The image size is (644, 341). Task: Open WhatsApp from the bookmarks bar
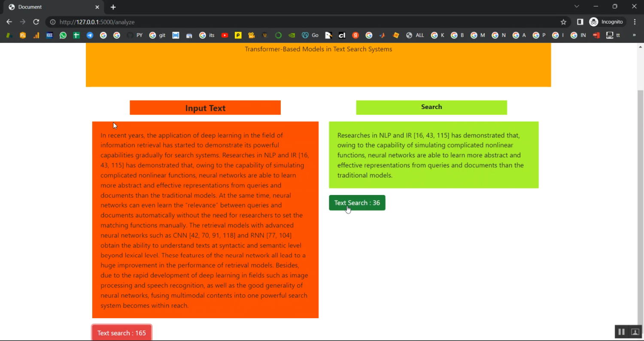63,35
